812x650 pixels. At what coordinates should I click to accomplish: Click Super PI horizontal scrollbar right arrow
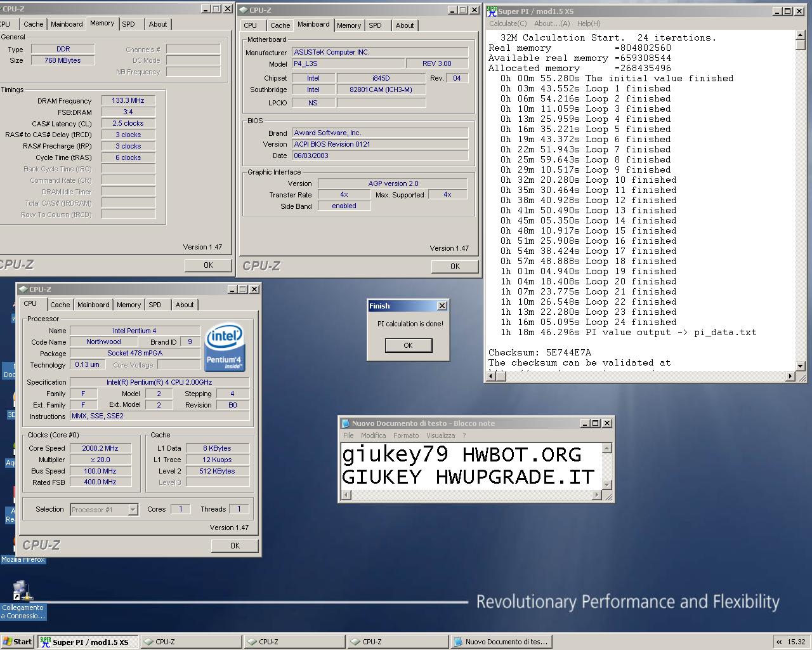click(x=790, y=376)
